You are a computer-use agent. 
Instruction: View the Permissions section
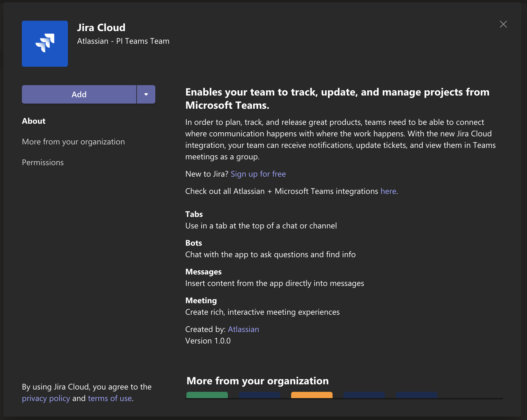[43, 162]
